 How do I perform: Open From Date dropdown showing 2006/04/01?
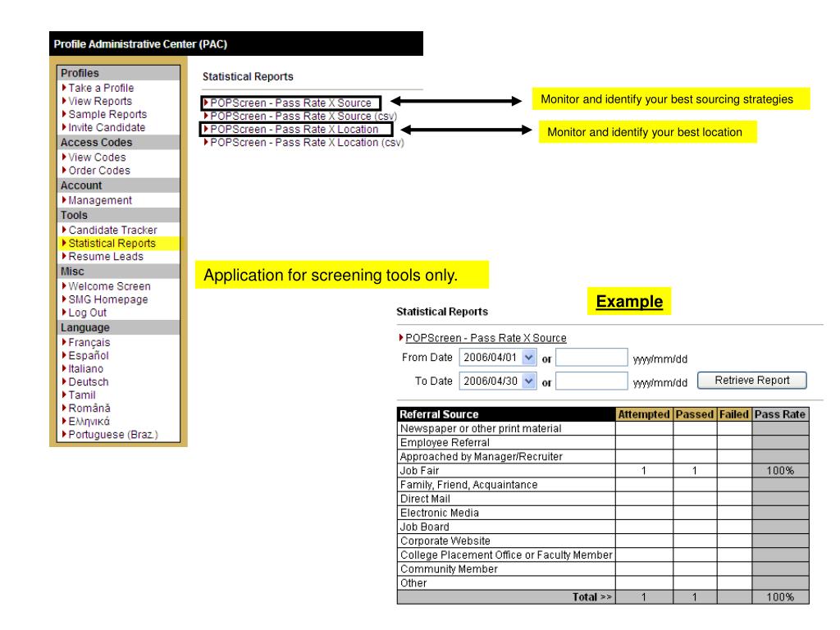coord(498,358)
